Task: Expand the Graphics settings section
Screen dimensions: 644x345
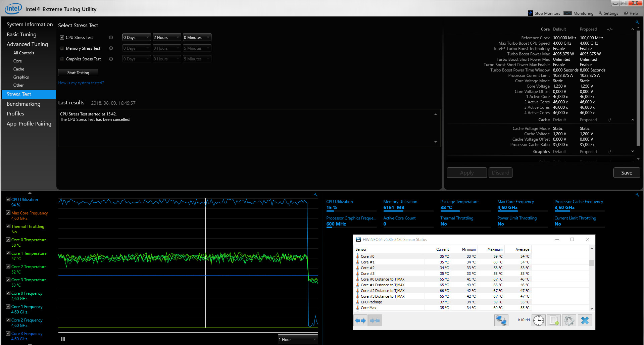Action: point(633,152)
